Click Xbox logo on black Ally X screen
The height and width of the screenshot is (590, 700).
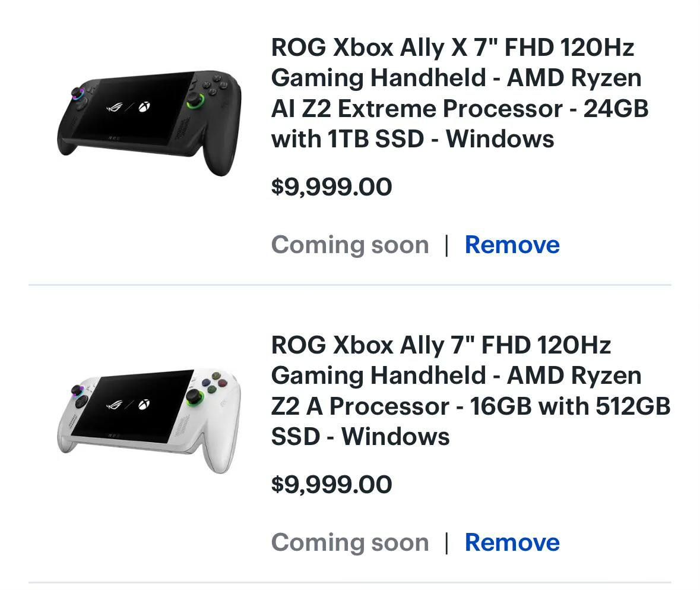(x=144, y=108)
